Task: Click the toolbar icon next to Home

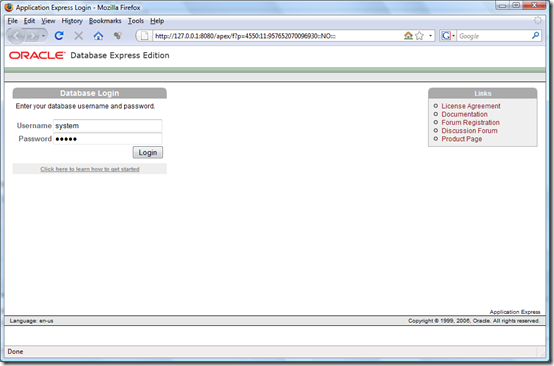Action: 118,35
